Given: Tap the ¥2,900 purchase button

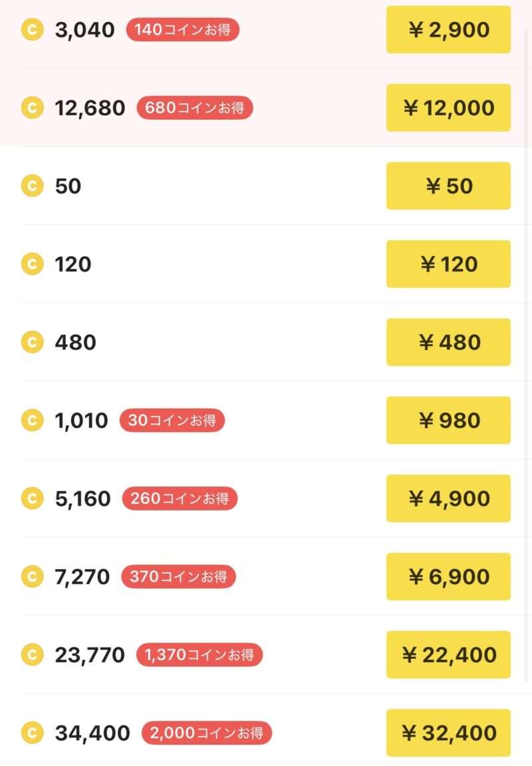Looking at the screenshot, I should (x=448, y=30).
